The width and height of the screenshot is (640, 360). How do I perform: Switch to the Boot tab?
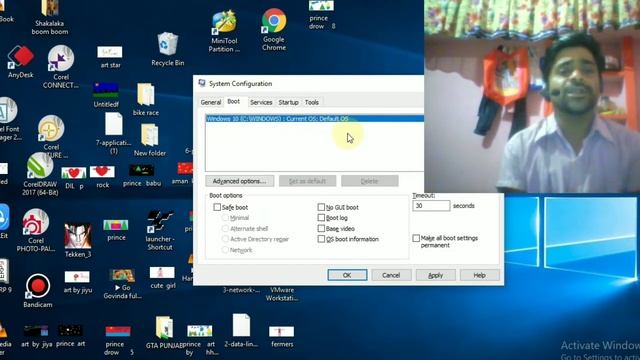pyautogui.click(x=234, y=102)
